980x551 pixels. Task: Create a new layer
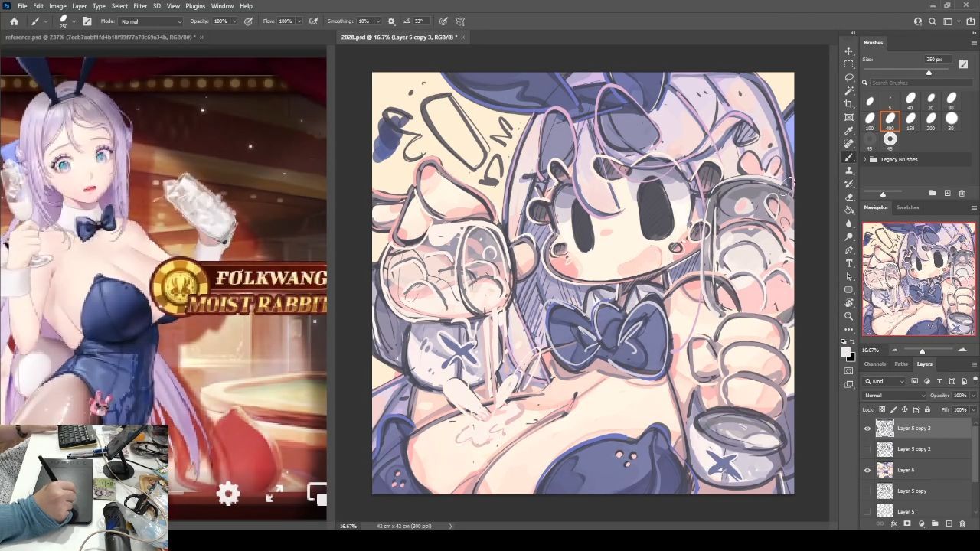(x=949, y=524)
